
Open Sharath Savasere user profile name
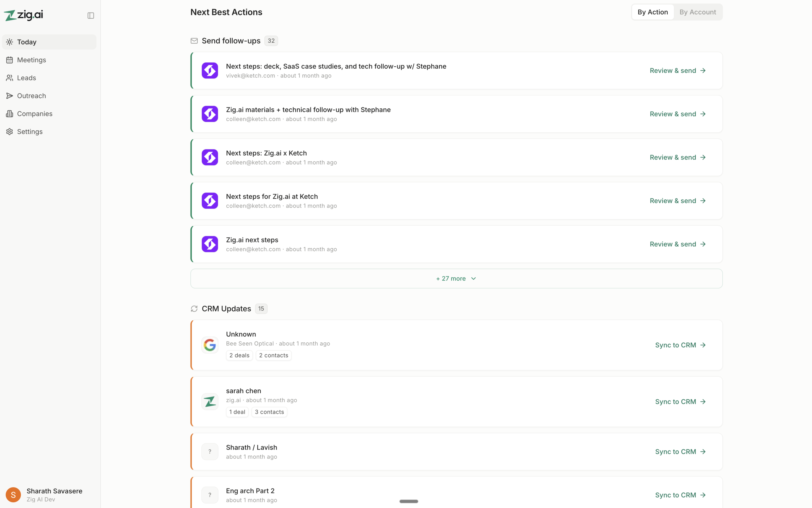[54, 491]
